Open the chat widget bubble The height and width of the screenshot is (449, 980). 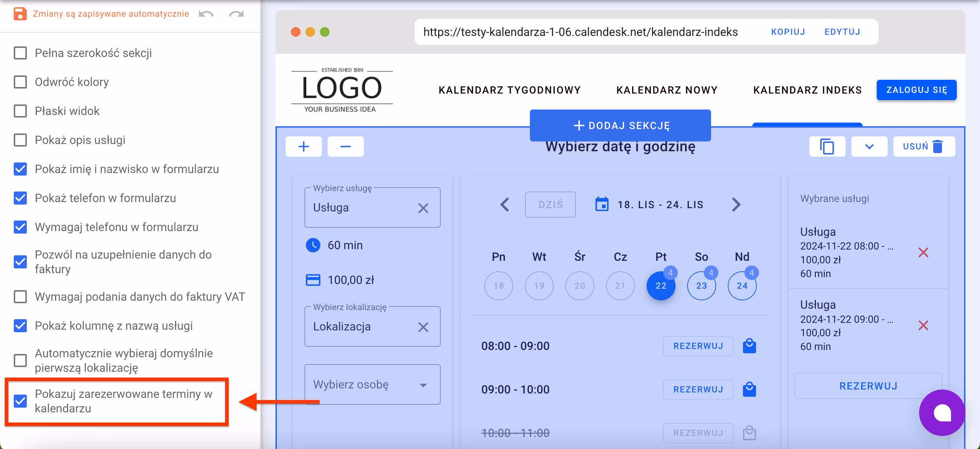pos(942,413)
